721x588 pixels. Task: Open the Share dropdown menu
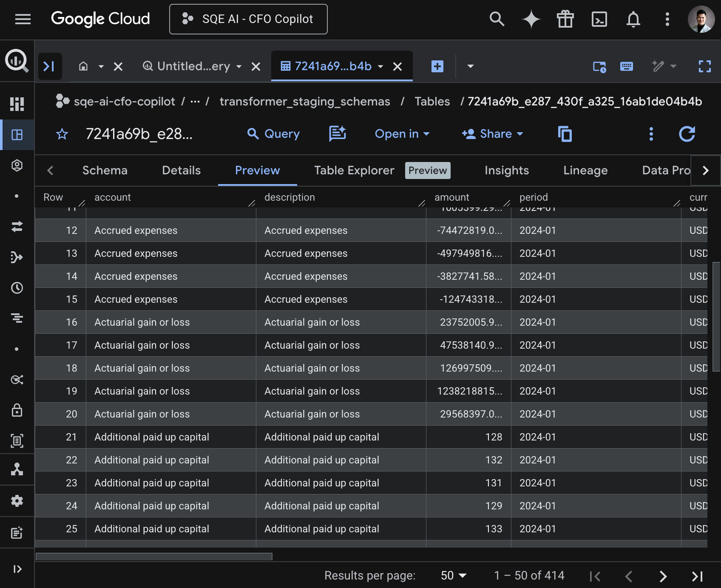(x=492, y=134)
